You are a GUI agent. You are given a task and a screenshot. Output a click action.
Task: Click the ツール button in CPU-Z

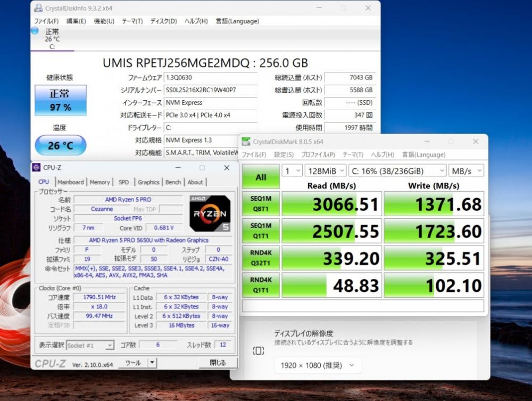(x=133, y=363)
